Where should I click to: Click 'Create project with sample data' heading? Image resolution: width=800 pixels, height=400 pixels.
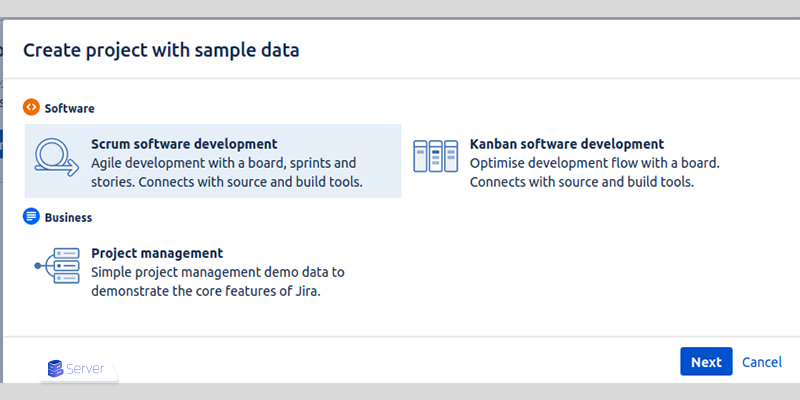[x=161, y=50]
